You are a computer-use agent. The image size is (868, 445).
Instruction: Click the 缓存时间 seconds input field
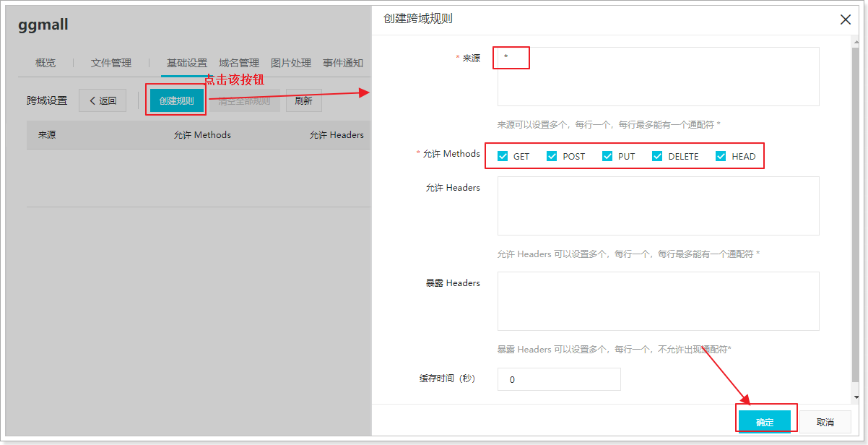click(x=558, y=379)
